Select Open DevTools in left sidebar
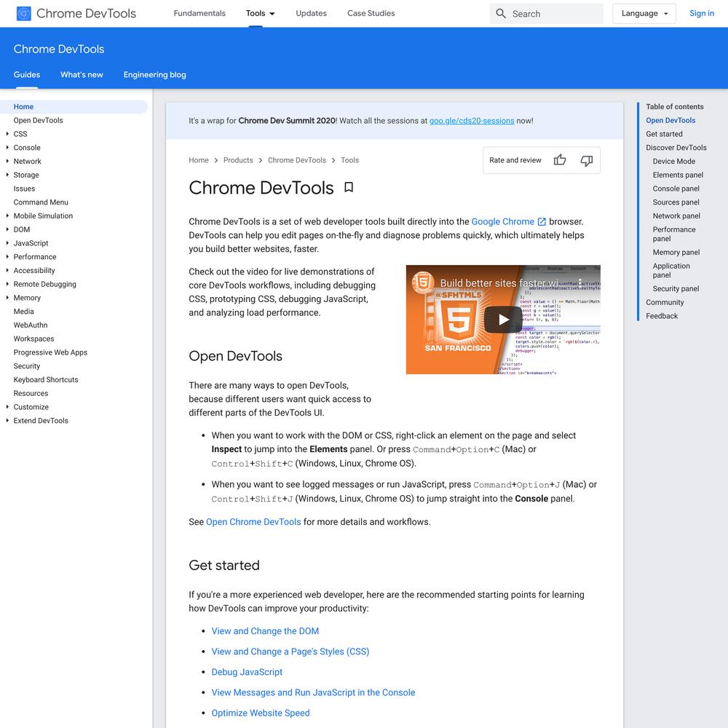The image size is (728, 728). point(38,120)
